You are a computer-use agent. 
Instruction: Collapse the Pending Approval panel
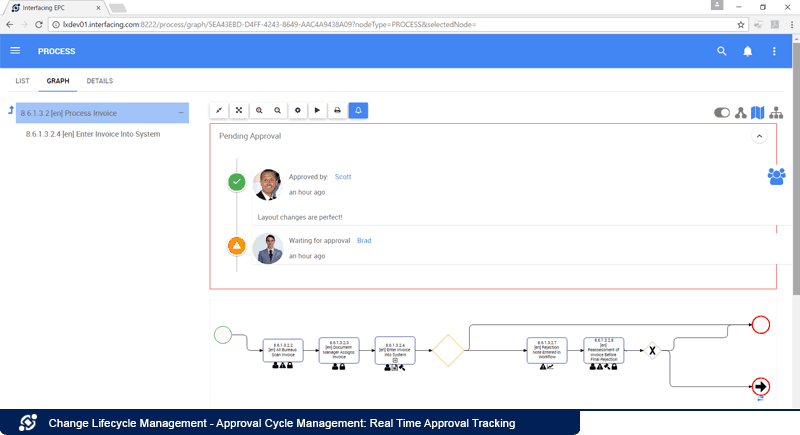point(759,135)
